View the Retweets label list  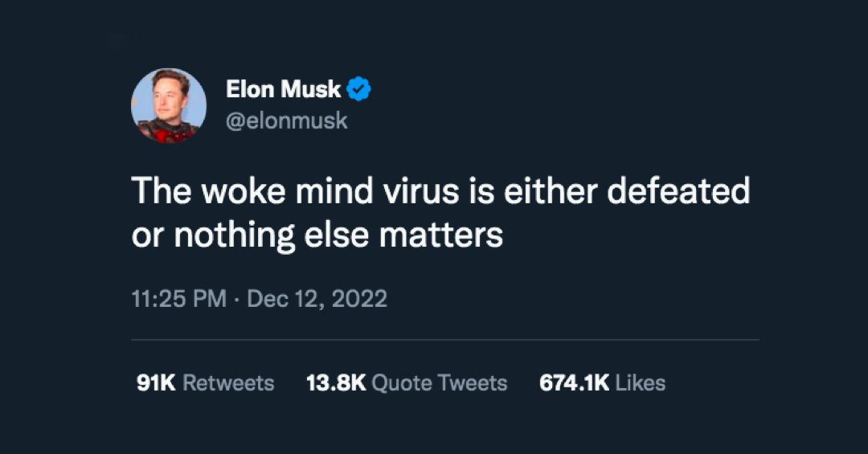pos(228,383)
